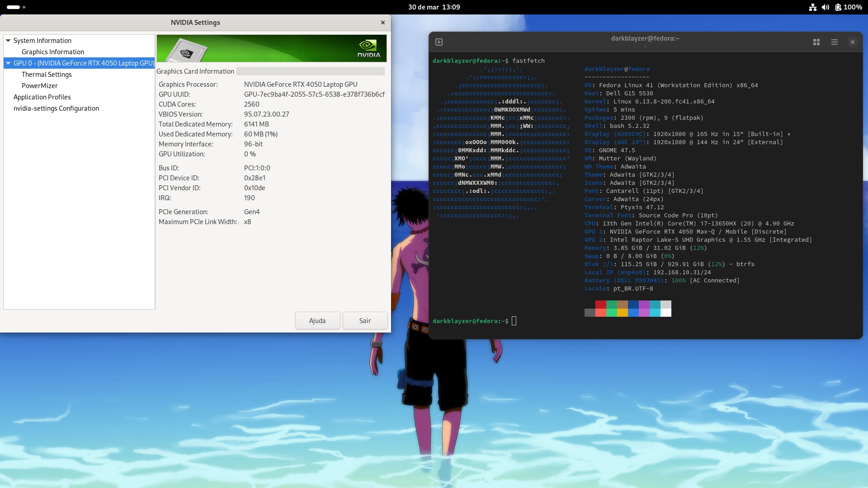Click PCI Vendor ID 0x10de value

tap(255, 188)
